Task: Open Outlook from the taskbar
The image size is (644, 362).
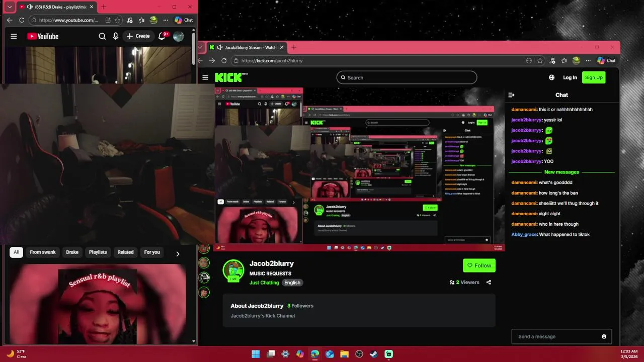Action: tap(330, 354)
